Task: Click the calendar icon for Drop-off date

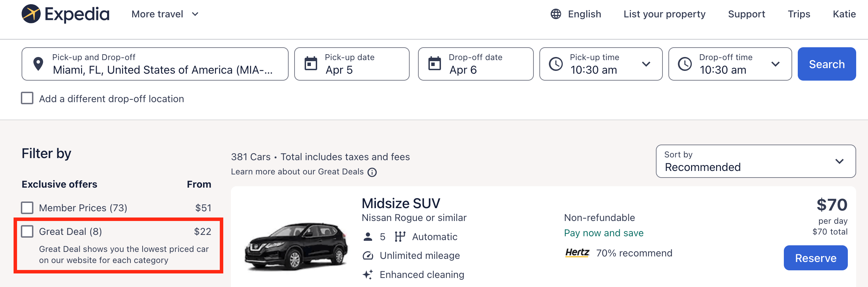Action: pos(435,64)
